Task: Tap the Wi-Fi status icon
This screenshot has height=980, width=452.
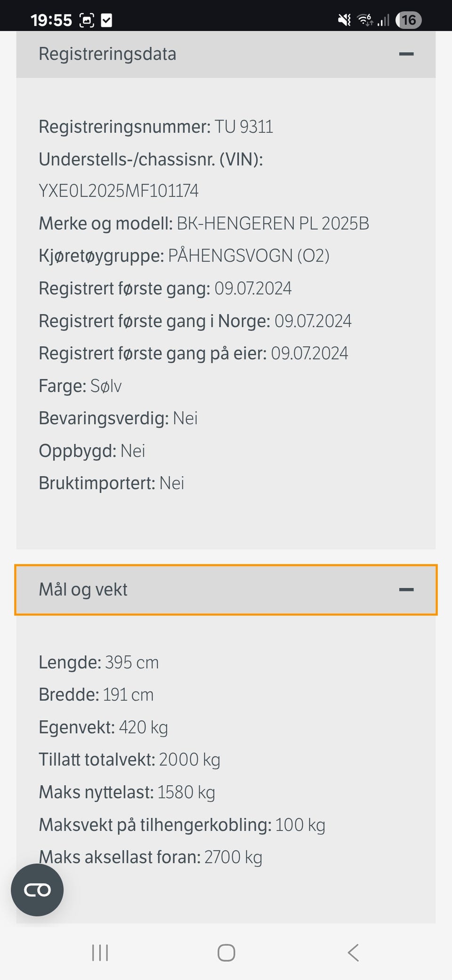Action: pyautogui.click(x=365, y=20)
